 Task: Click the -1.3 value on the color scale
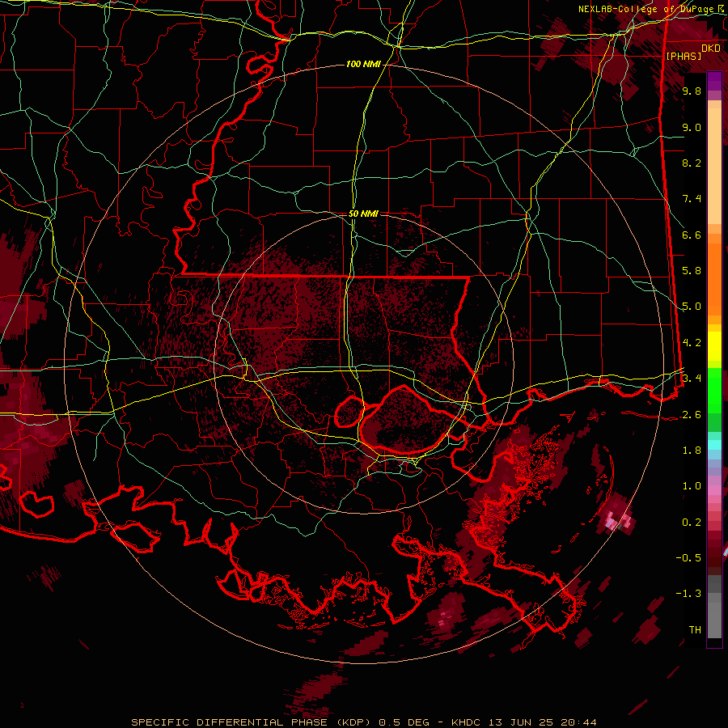pyautogui.click(x=688, y=594)
